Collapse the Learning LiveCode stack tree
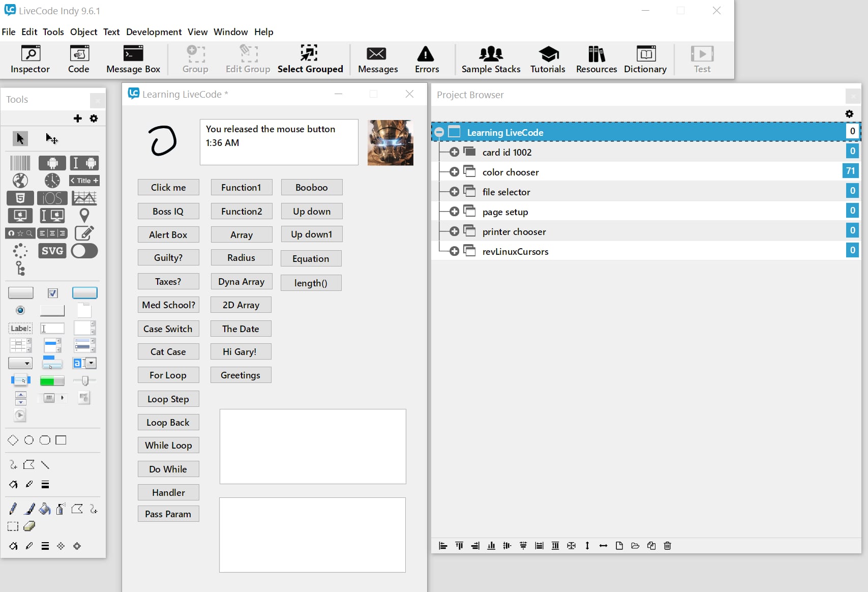Screen dimensions: 868x592 coord(439,132)
